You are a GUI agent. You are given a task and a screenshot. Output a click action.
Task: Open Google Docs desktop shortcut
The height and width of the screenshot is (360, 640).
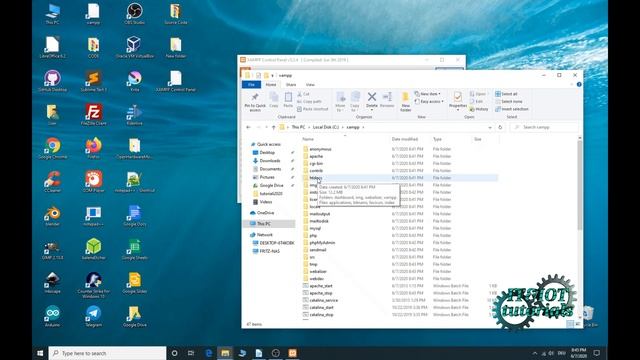[134, 215]
